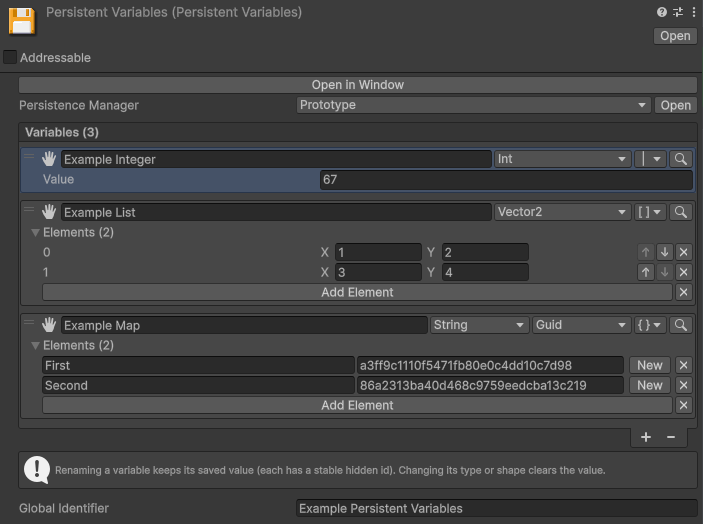Image resolution: width=703 pixels, height=524 pixels.
Task: Click the X field of element 1
Action: (x=378, y=272)
